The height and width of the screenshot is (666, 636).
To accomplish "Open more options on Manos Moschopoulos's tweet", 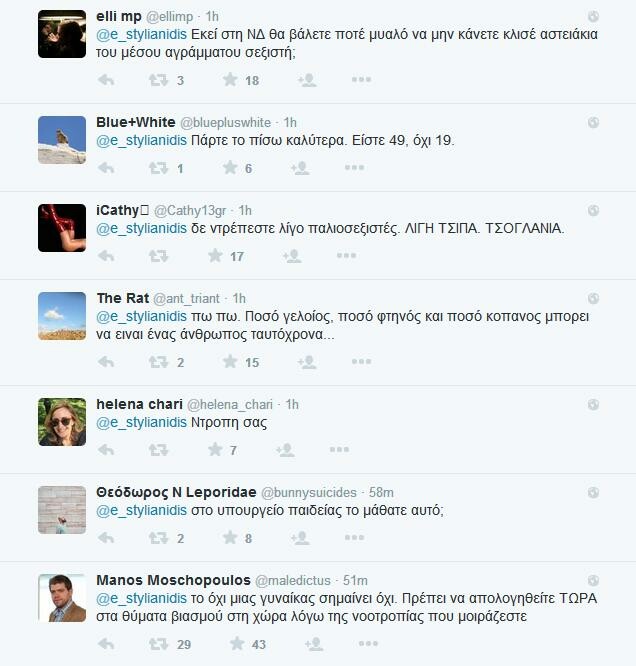I will point(368,643).
